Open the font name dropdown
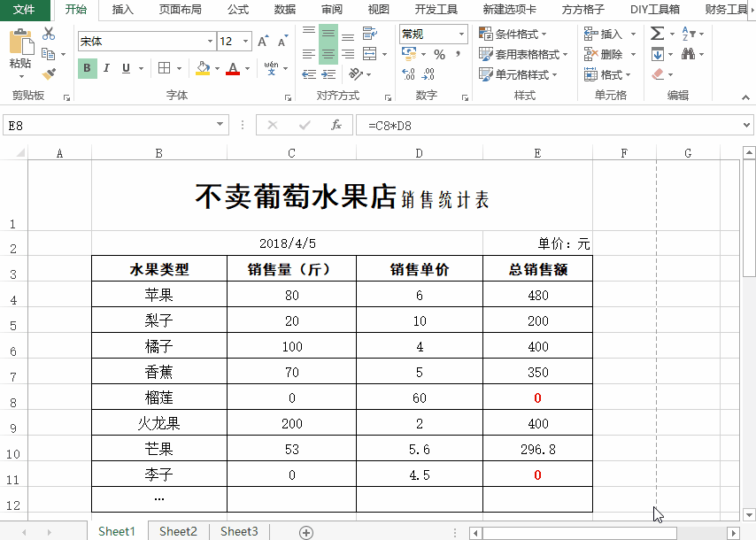 [210, 42]
